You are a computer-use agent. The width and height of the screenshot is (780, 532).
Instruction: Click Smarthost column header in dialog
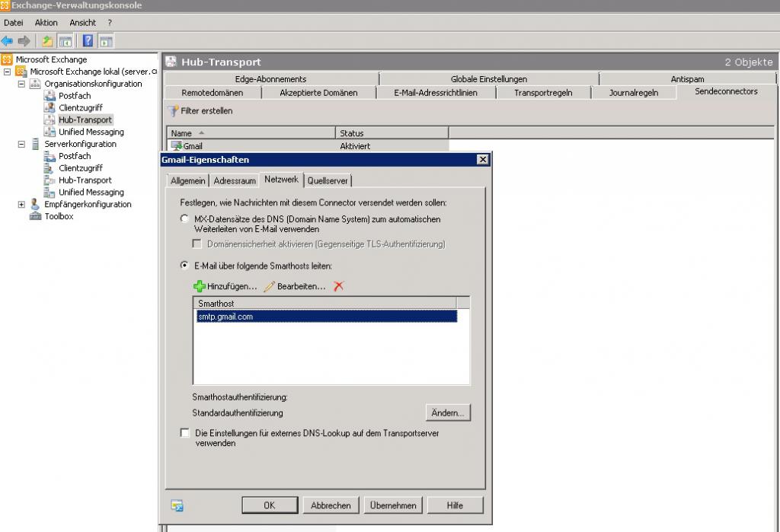click(324, 303)
